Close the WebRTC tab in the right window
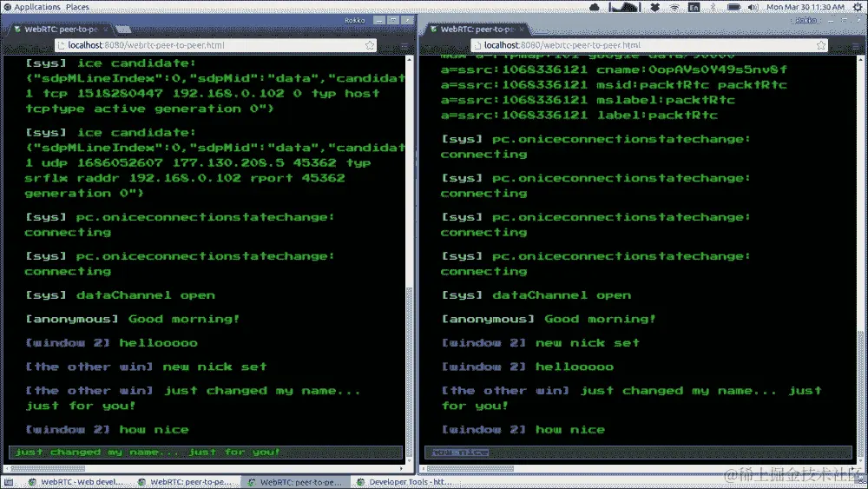 pos(522,30)
